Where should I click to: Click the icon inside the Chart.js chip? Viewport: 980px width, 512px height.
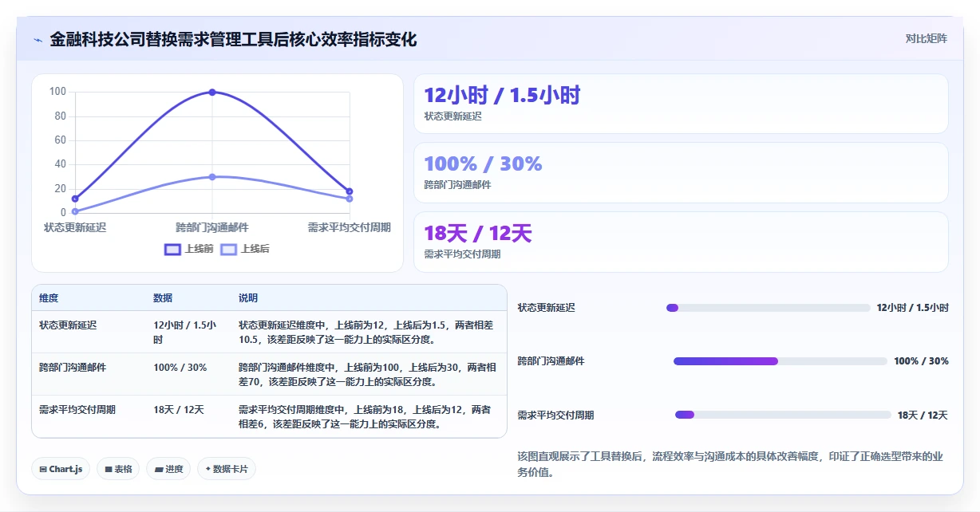(x=42, y=470)
